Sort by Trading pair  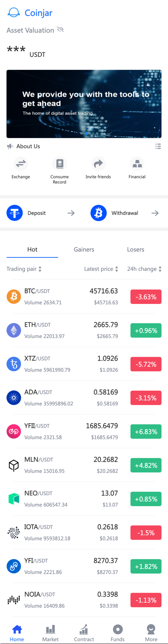coord(24,269)
